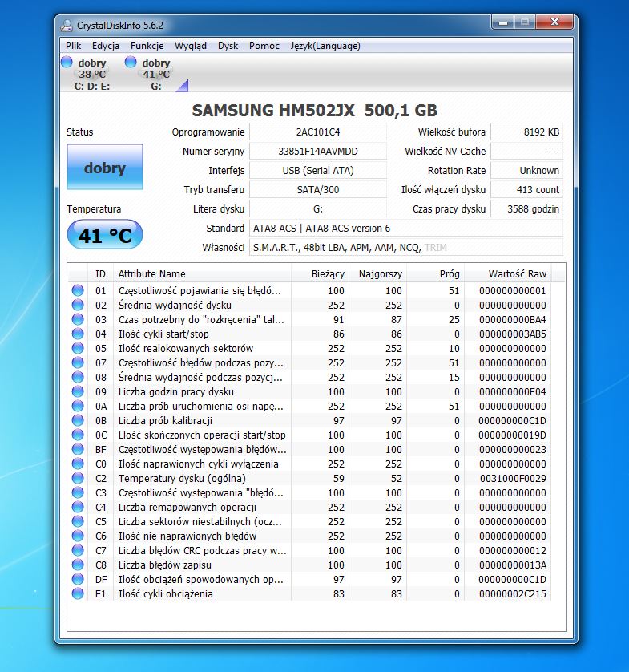This screenshot has width=629, height=672.
Task: Click status orb for attribute 01
Action: click(78, 290)
